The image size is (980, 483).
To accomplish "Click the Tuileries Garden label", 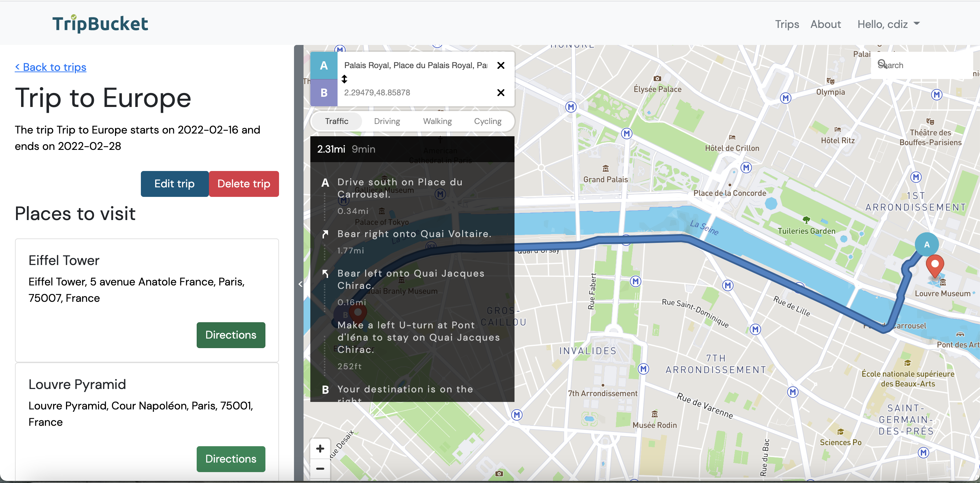I will pos(806,231).
